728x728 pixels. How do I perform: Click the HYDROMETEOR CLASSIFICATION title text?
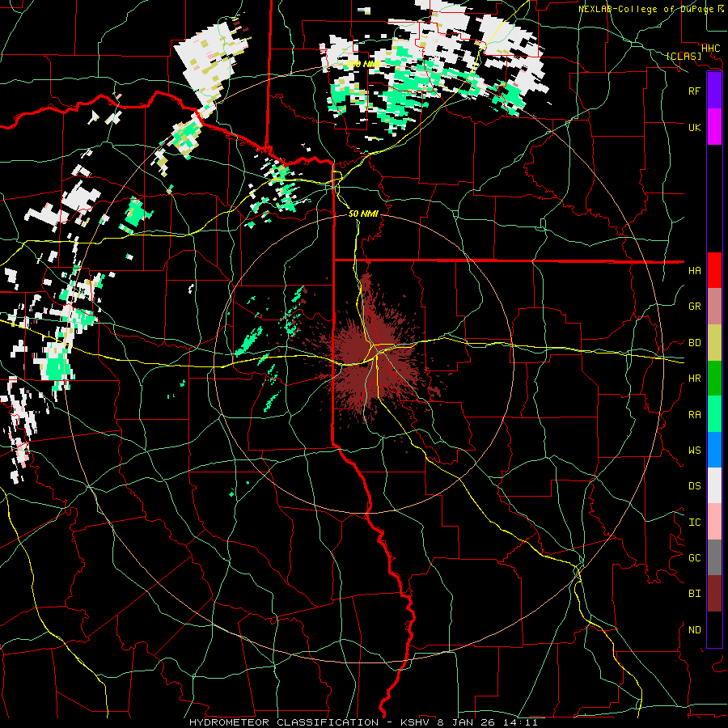(284, 722)
